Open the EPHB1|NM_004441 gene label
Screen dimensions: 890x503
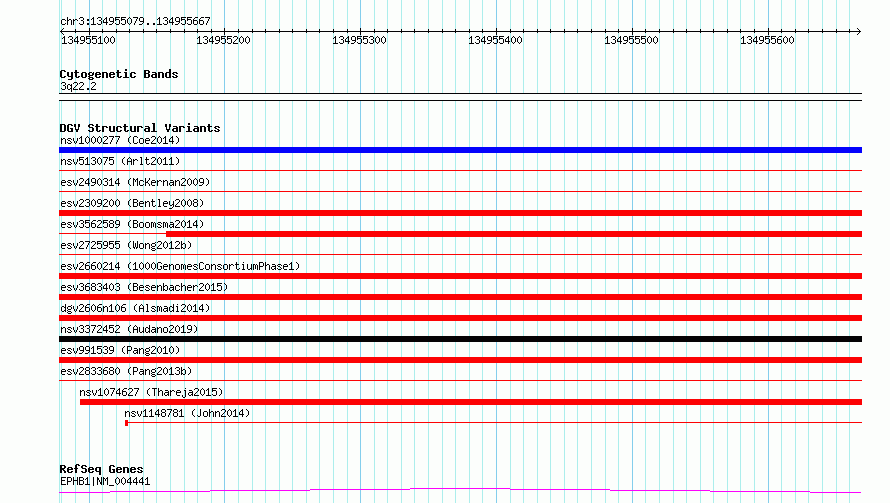[105, 481]
